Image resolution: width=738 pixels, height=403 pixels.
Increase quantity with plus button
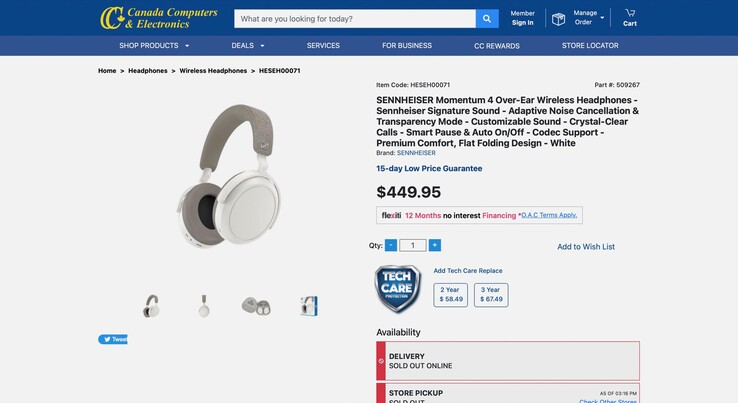(434, 245)
